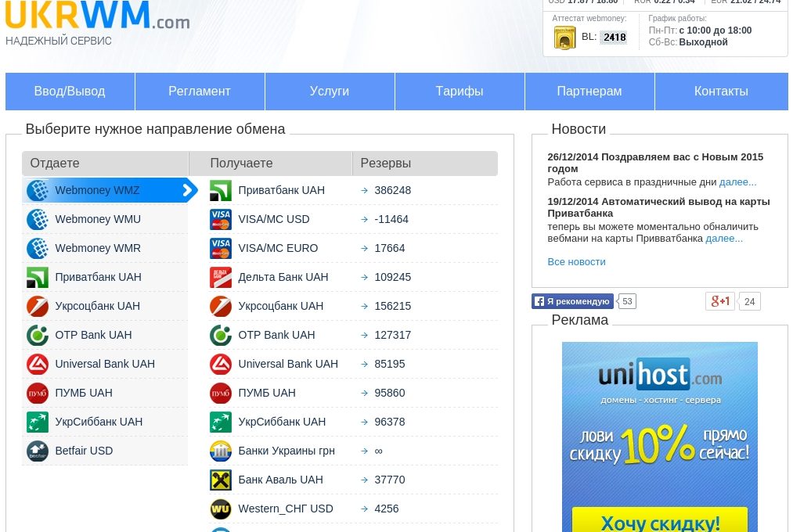Click the 19/12/2014 news headline
This screenshot has width=793, height=532.
pyautogui.click(x=659, y=207)
